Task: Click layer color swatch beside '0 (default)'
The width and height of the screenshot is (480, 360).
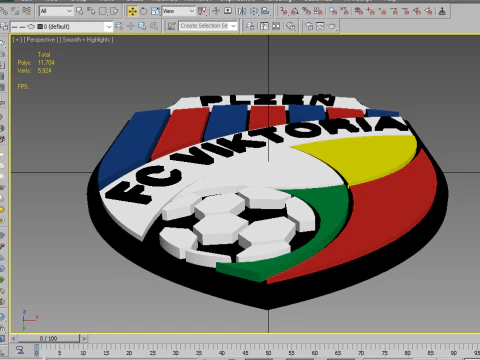Action: pos(40,26)
